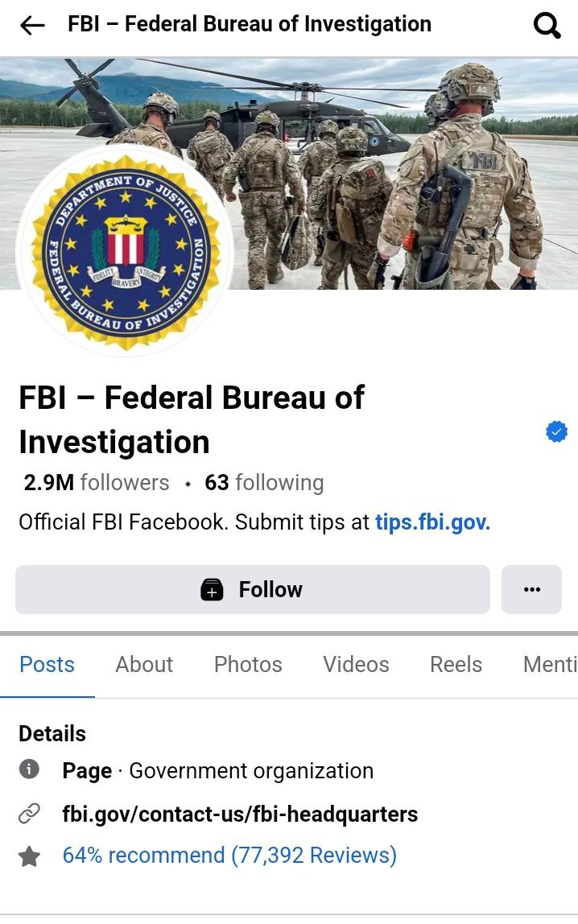Tap the star icon next to reviews

pyautogui.click(x=29, y=856)
